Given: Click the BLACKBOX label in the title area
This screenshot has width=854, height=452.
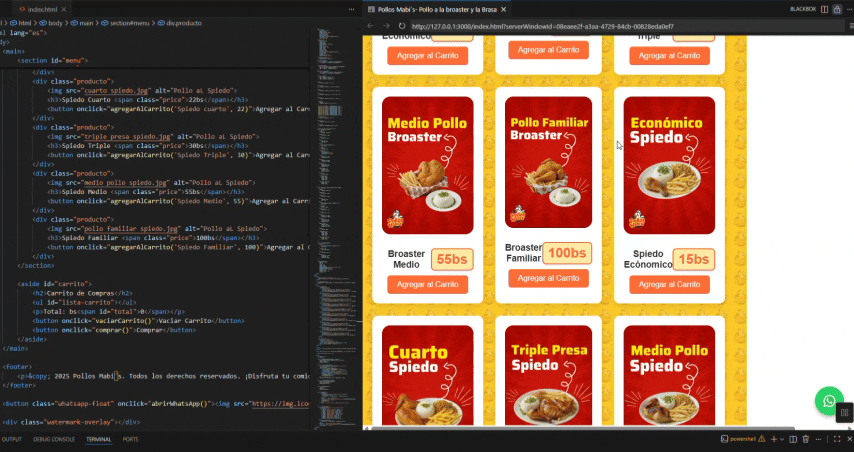Looking at the screenshot, I should click(x=803, y=9).
